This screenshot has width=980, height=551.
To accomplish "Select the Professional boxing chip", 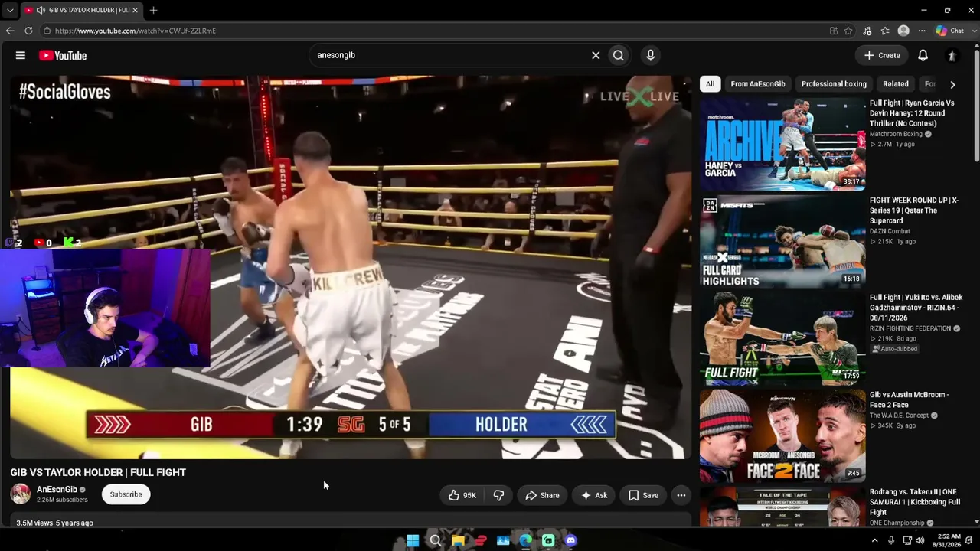I will pos(834,84).
